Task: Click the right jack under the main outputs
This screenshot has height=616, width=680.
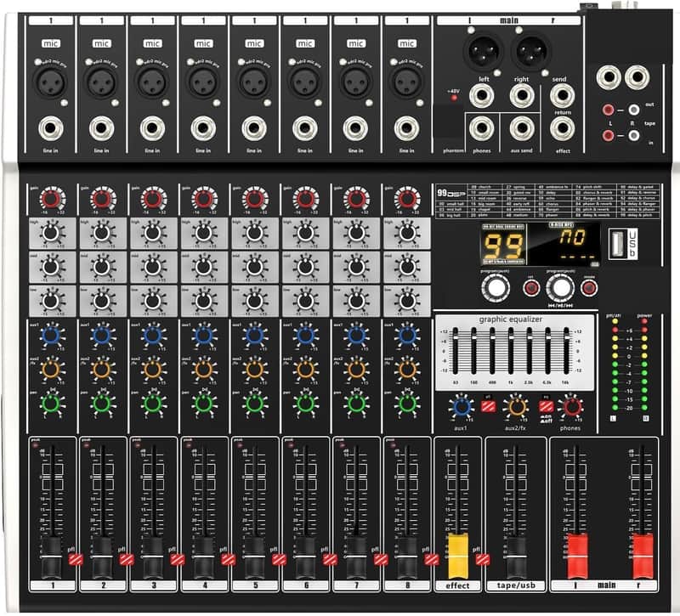Action: tap(522, 96)
